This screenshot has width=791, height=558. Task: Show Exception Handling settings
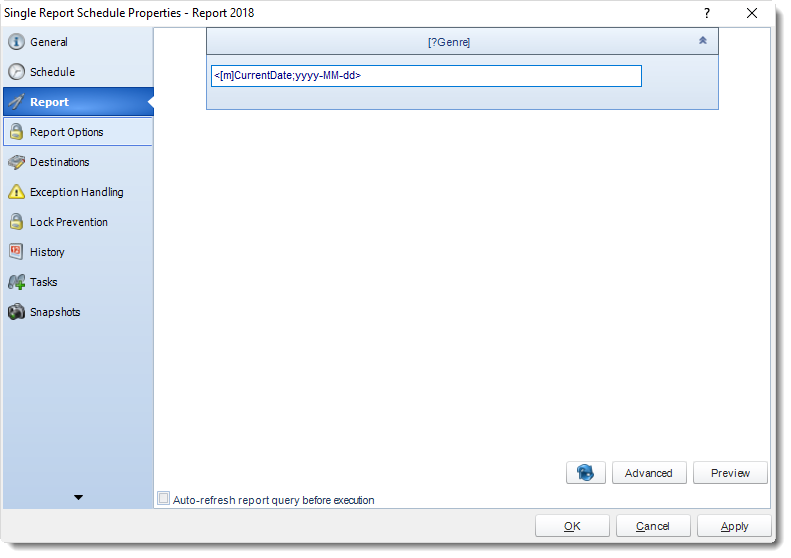[78, 192]
